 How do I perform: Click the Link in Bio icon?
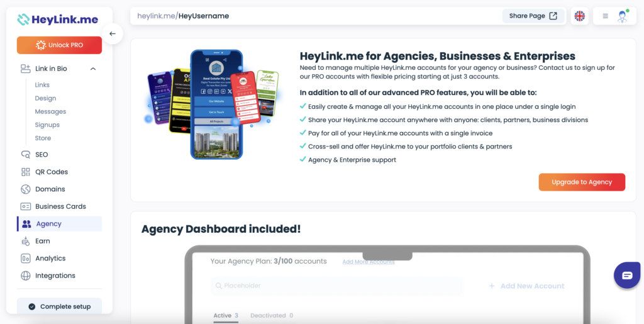click(25, 69)
